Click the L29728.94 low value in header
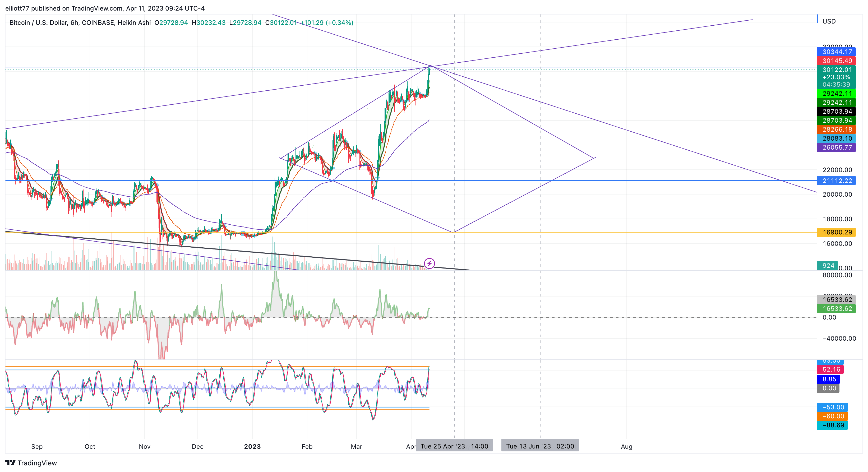This screenshot has height=472, width=868. click(245, 22)
